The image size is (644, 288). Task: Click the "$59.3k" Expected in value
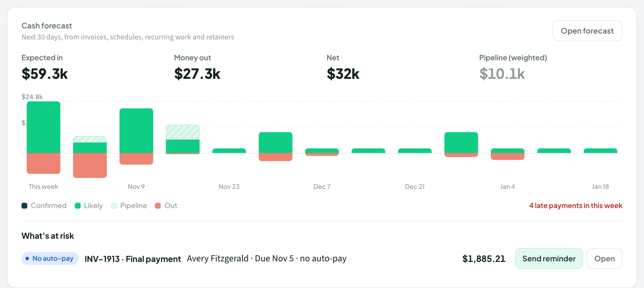[45, 74]
